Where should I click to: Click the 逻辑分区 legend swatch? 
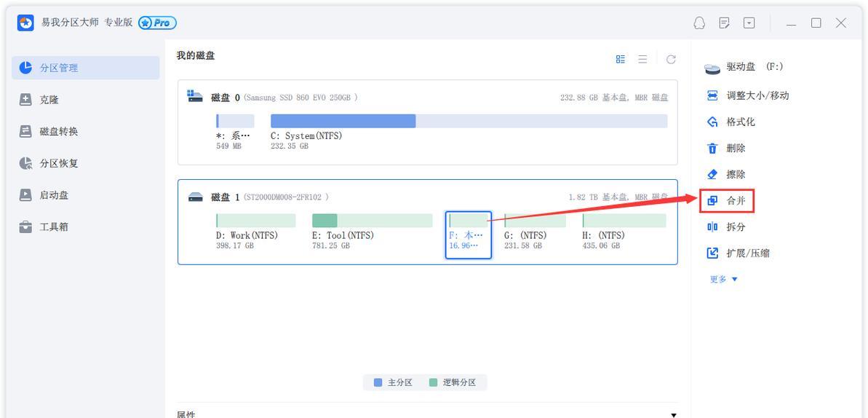(433, 382)
